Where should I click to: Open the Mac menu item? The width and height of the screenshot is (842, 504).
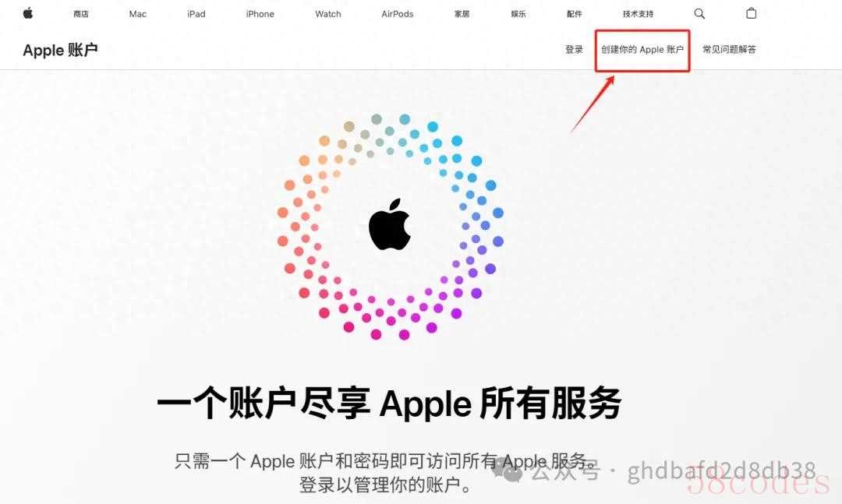point(137,14)
